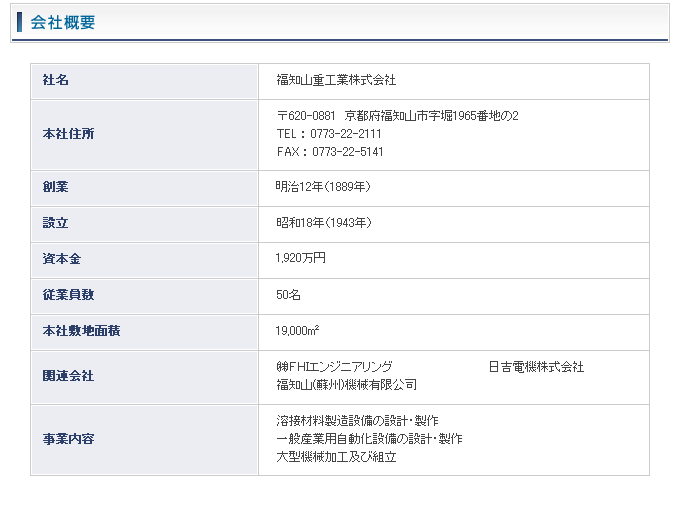Select the 関連会社 row label
The height and width of the screenshot is (507, 683).
[68, 376]
